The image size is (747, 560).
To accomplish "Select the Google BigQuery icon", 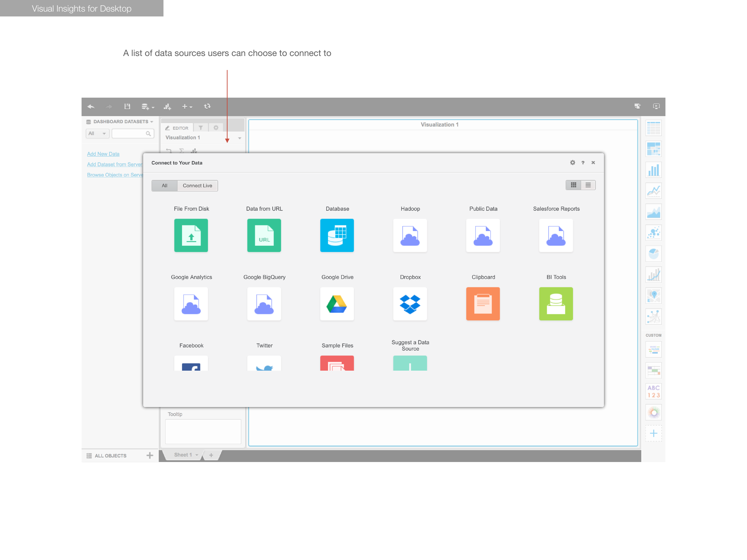I will [x=264, y=304].
